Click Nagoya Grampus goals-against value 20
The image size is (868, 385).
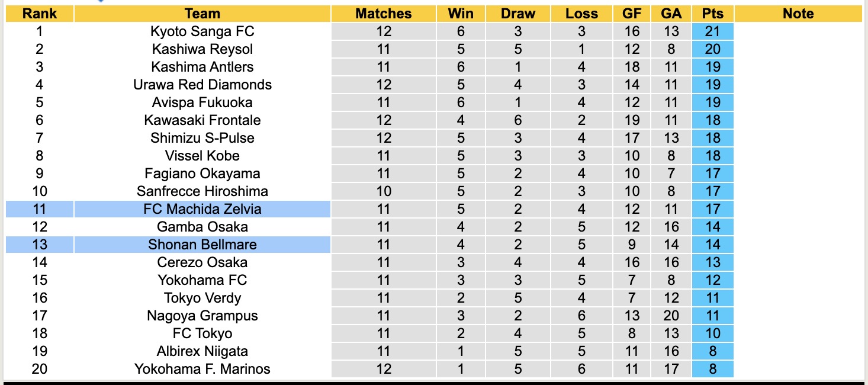(671, 316)
